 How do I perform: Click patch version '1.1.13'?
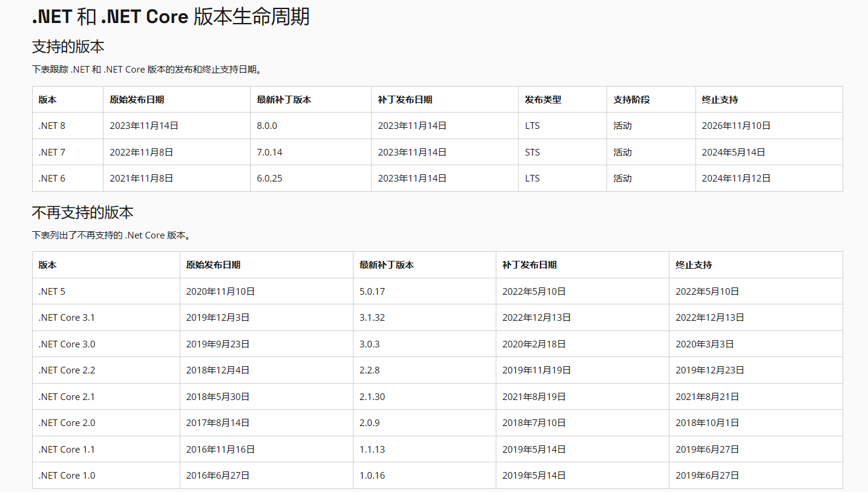372,449
